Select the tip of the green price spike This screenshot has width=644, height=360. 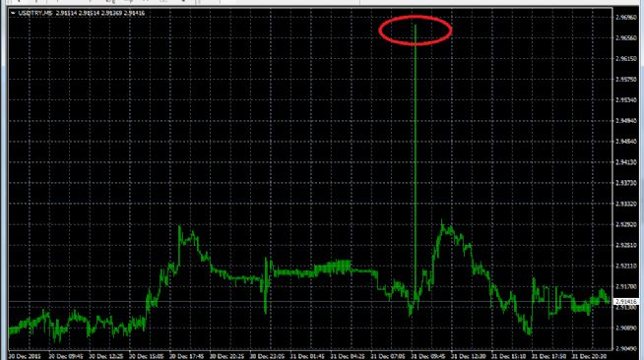pos(416,26)
